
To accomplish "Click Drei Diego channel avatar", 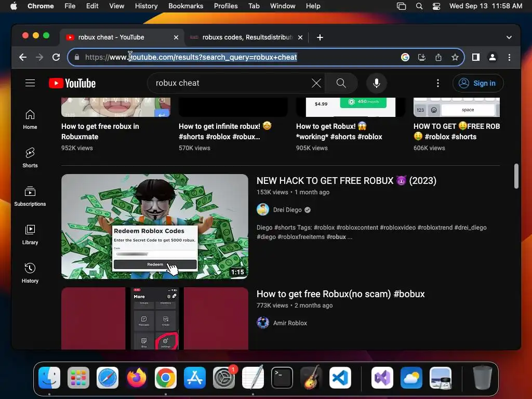I will tap(263, 210).
